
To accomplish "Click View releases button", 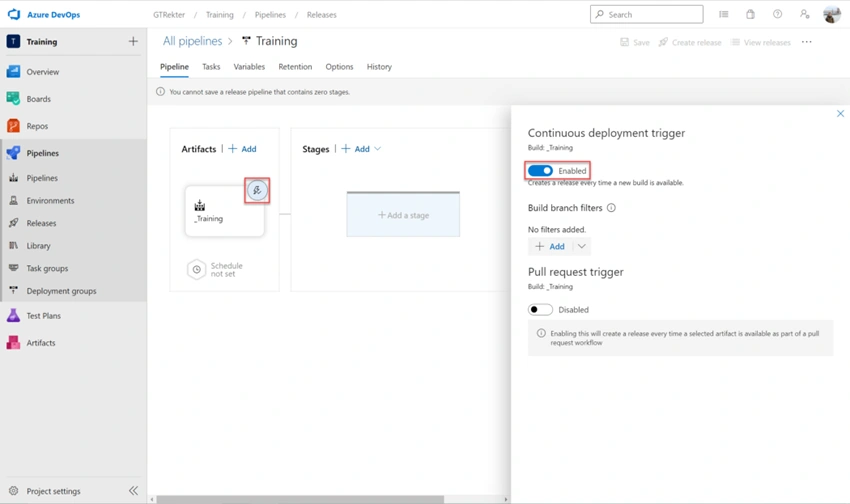I will 761,42.
